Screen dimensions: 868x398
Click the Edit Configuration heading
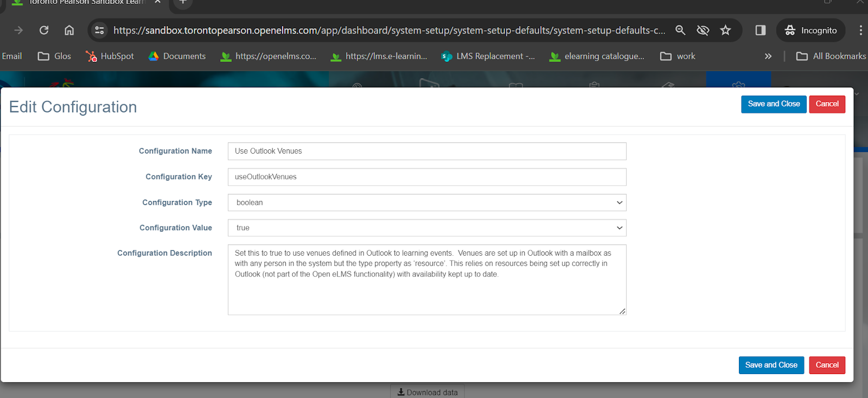(x=73, y=107)
